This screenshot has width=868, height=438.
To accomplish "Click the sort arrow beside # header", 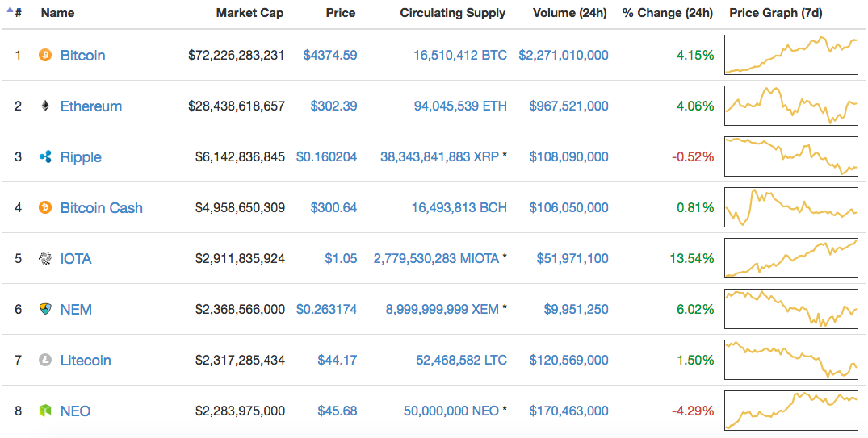I will click(x=10, y=10).
